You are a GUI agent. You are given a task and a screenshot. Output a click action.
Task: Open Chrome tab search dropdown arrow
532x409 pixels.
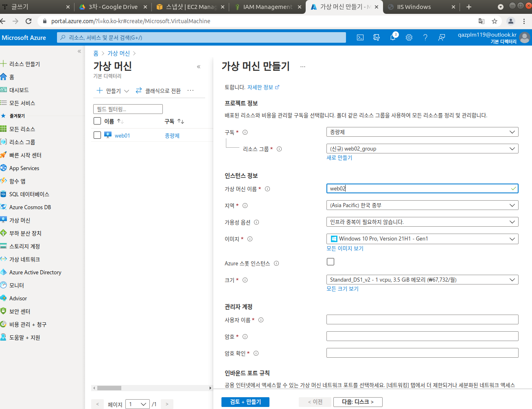click(501, 7)
